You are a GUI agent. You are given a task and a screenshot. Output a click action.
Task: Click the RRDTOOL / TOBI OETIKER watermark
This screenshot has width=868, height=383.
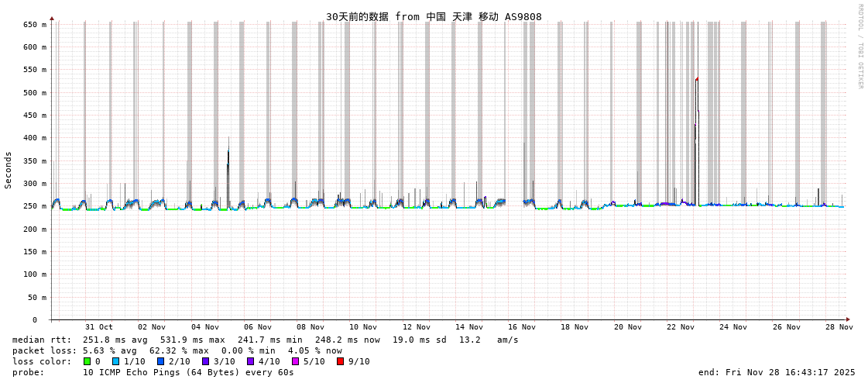pos(859,47)
